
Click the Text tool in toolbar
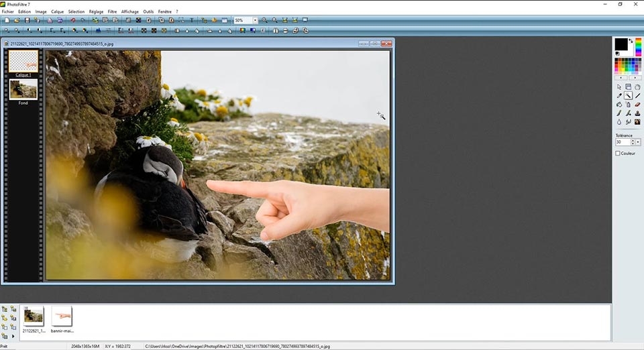click(x=191, y=21)
